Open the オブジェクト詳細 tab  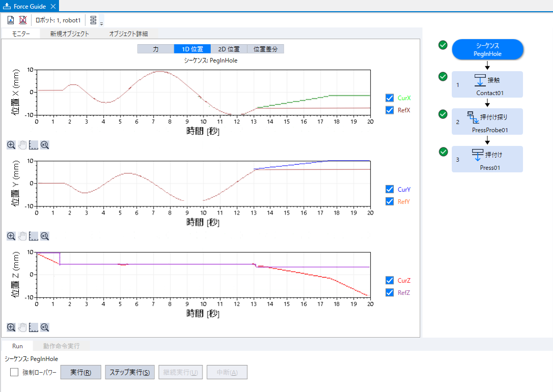[128, 34]
